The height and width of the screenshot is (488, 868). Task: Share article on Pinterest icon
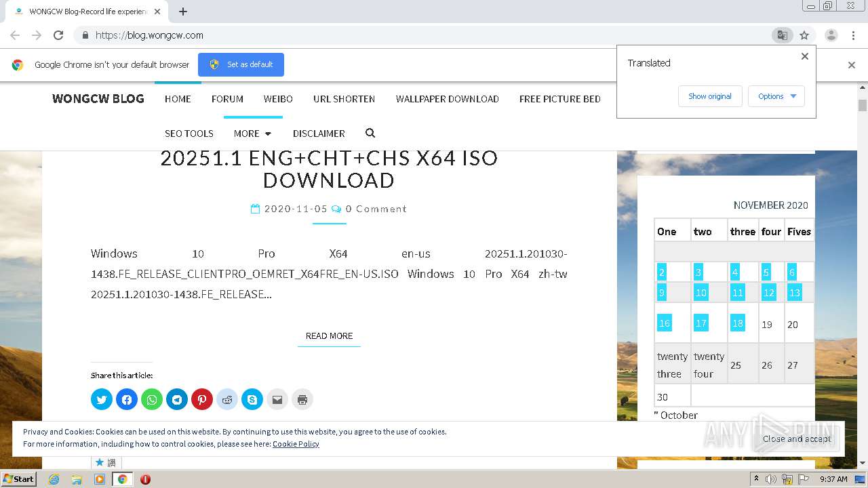[202, 399]
